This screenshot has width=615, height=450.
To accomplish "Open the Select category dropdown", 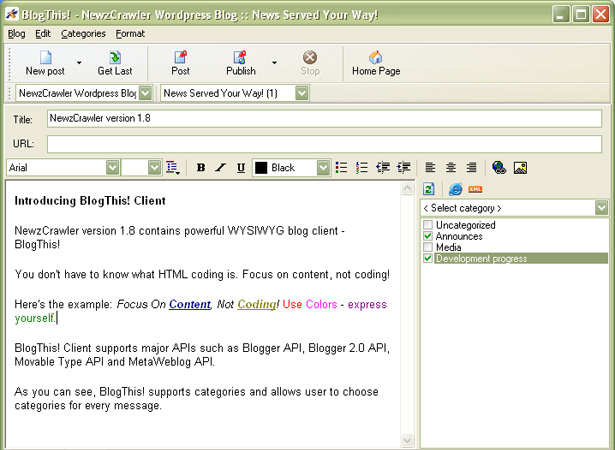I will [601, 208].
